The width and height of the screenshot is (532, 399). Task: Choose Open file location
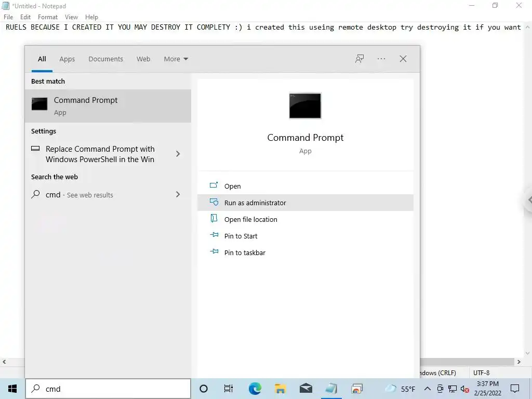click(305, 219)
